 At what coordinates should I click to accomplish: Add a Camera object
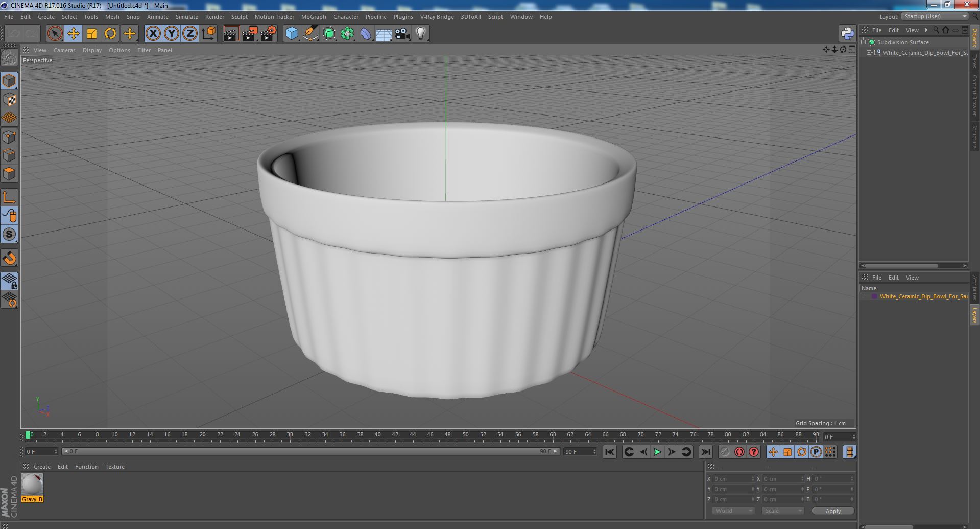pos(402,34)
